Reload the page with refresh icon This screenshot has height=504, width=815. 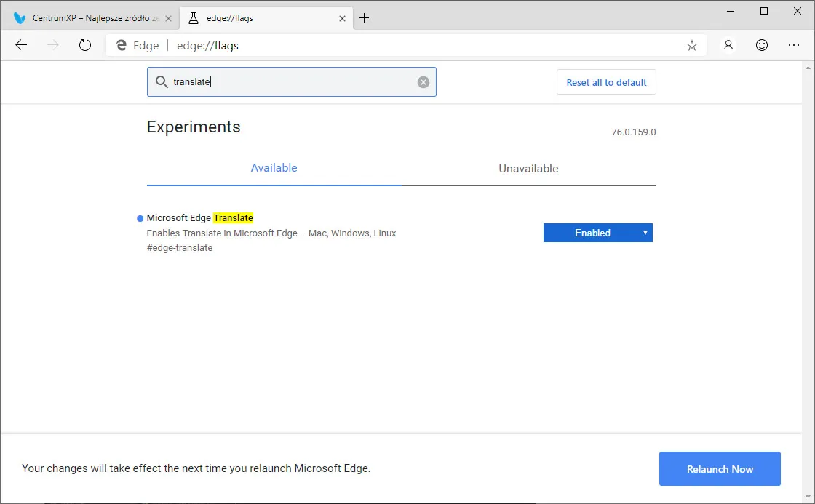pyautogui.click(x=84, y=45)
